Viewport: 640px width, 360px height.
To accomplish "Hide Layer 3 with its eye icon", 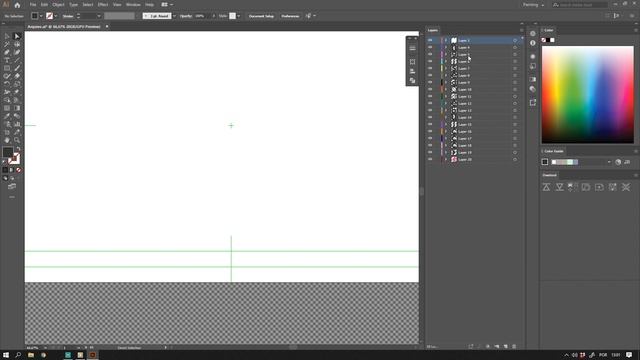I will point(430,40).
